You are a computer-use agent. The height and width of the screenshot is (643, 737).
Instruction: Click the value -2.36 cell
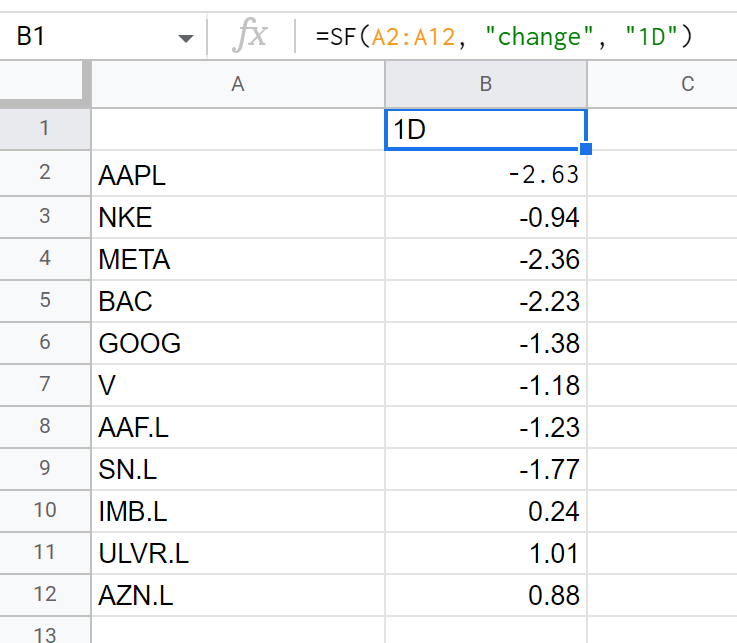pyautogui.click(x=486, y=259)
